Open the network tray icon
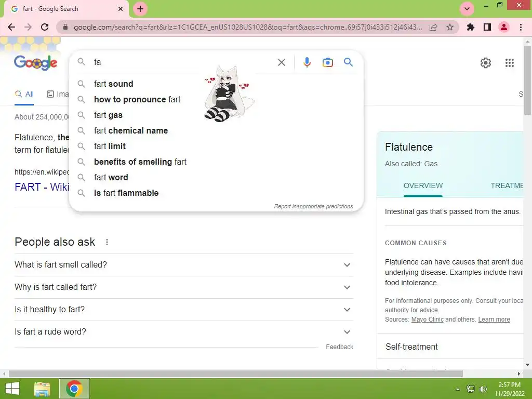The height and width of the screenshot is (399, 532). tap(471, 389)
